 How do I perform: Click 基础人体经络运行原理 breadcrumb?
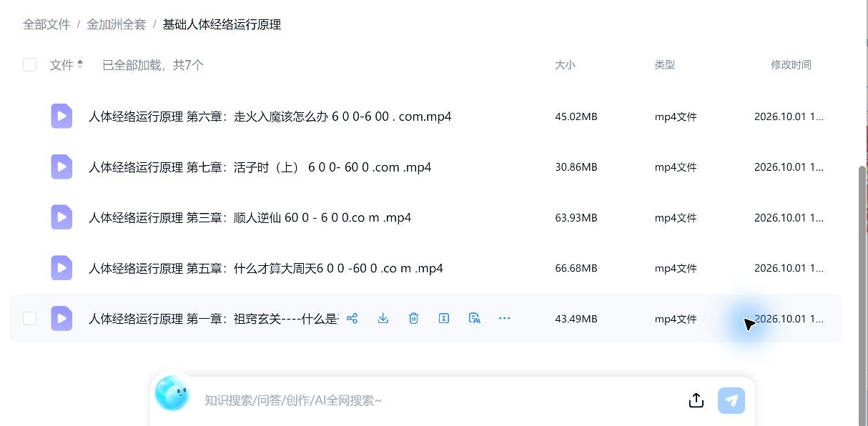tap(222, 24)
